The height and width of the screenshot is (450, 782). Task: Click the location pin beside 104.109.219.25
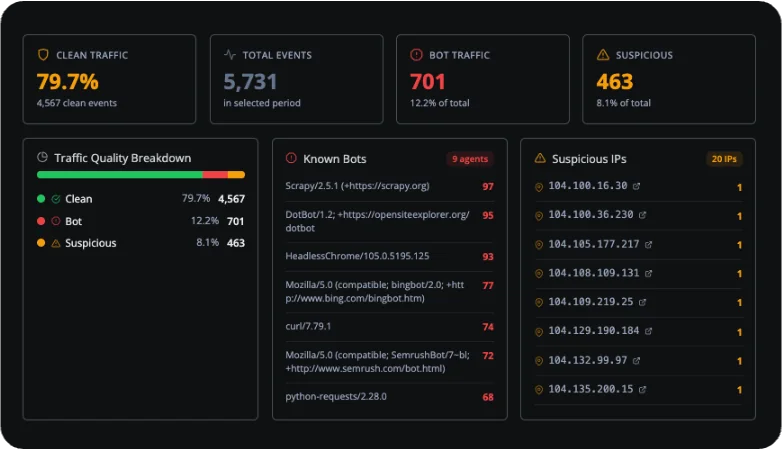pyautogui.click(x=539, y=303)
